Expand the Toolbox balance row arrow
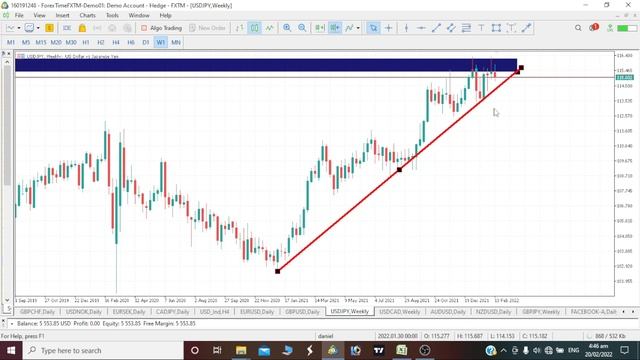640x360 pixels. click(x=12, y=323)
